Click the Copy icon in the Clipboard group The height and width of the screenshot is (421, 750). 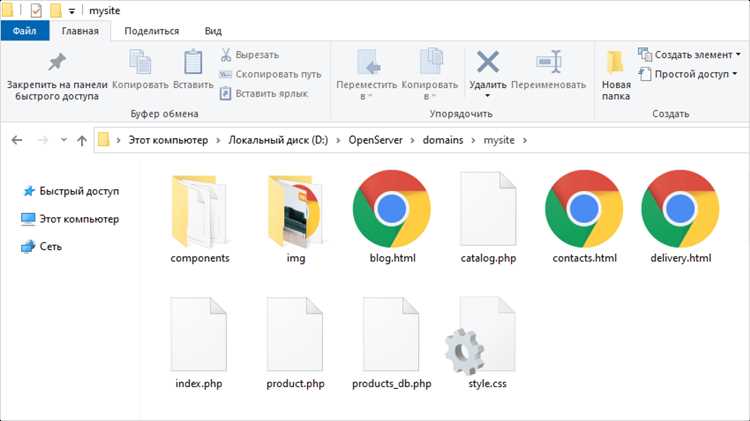(140, 62)
